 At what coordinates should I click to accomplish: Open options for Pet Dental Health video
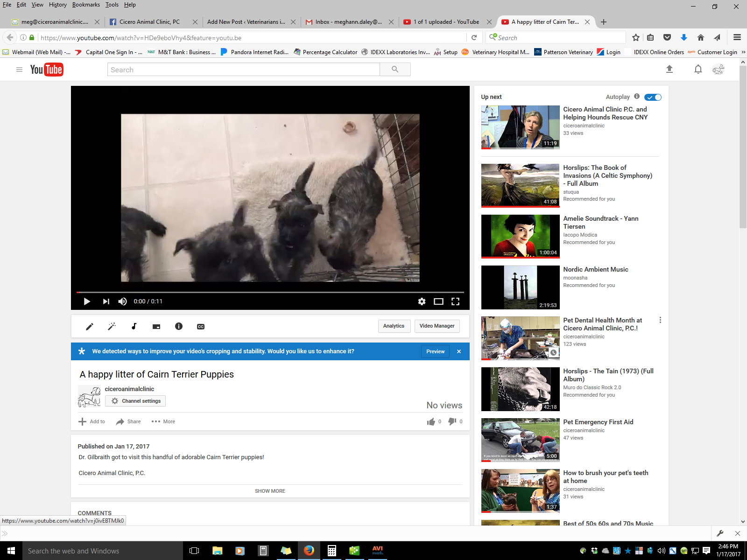660,320
